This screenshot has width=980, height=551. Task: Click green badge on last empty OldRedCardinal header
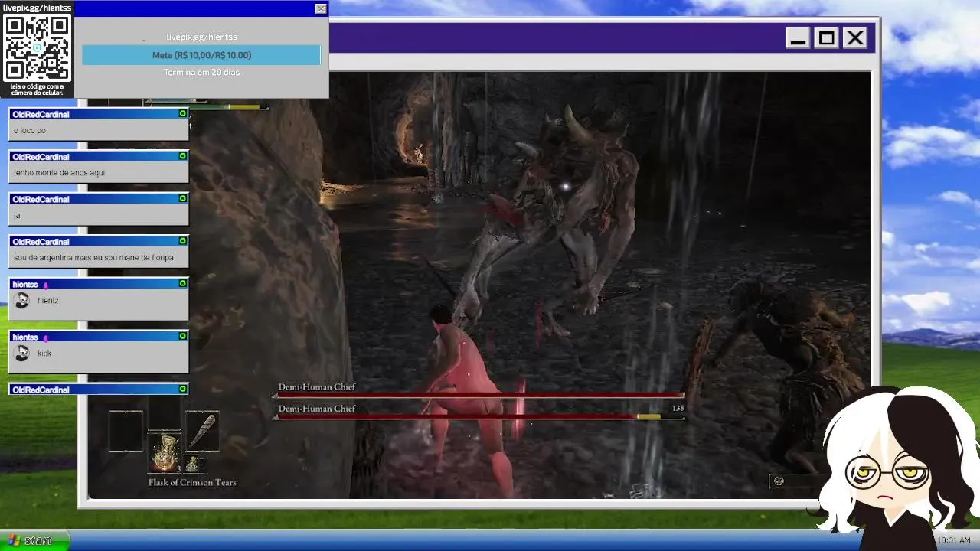182,389
